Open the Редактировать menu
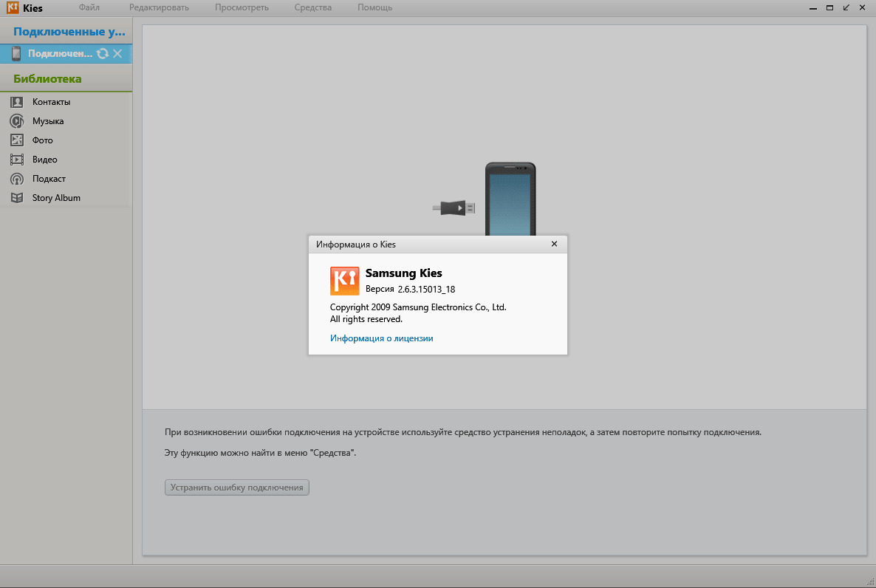This screenshot has width=876, height=588. tap(160, 7)
